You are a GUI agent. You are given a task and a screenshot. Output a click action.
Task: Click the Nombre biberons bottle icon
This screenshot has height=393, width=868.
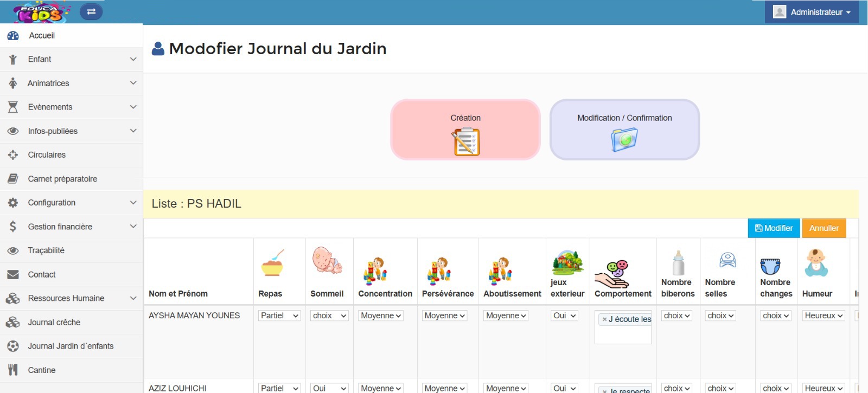click(x=678, y=263)
